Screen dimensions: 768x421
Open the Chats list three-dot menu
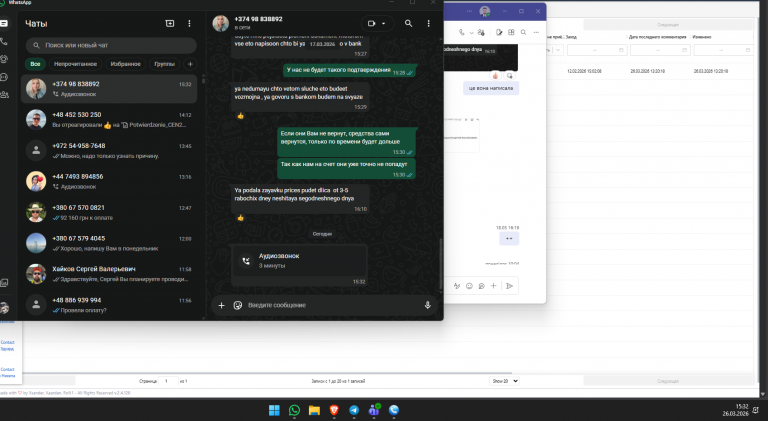pyautogui.click(x=190, y=23)
